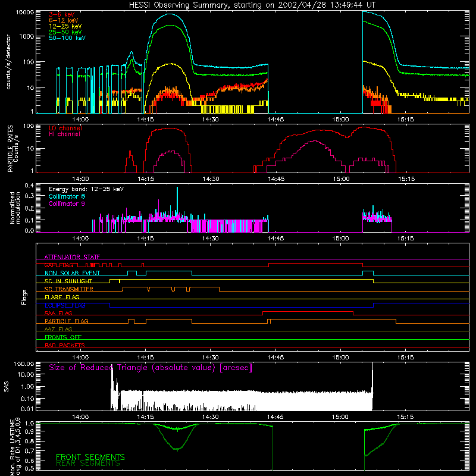Click the SC TRANSMITTER flag label

[69, 289]
